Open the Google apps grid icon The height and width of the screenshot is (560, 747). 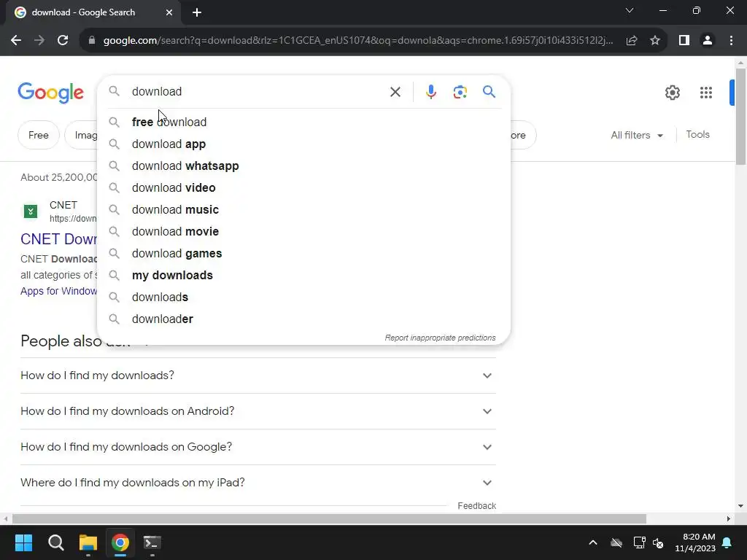point(705,93)
